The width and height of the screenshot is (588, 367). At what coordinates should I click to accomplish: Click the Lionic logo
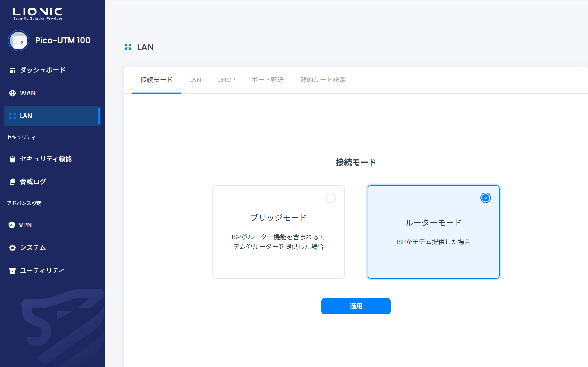click(x=38, y=14)
